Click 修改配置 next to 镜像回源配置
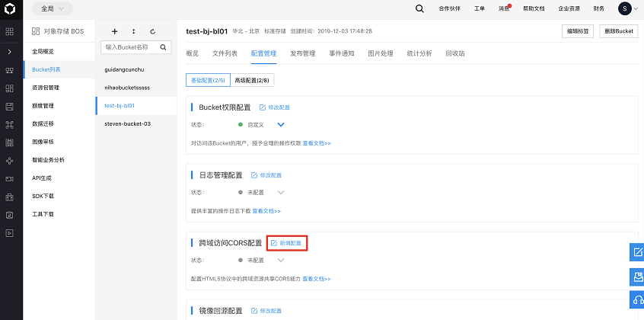 [271, 311]
